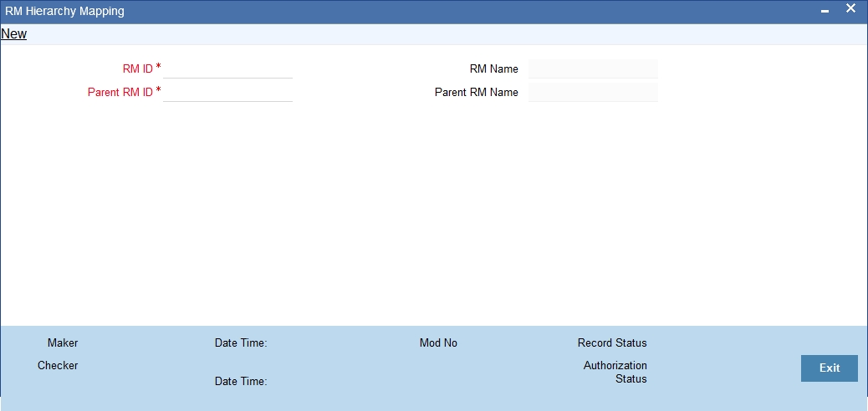This screenshot has width=868, height=411.
Task: Click the Checker "Date Time:" label
Action: point(241,382)
